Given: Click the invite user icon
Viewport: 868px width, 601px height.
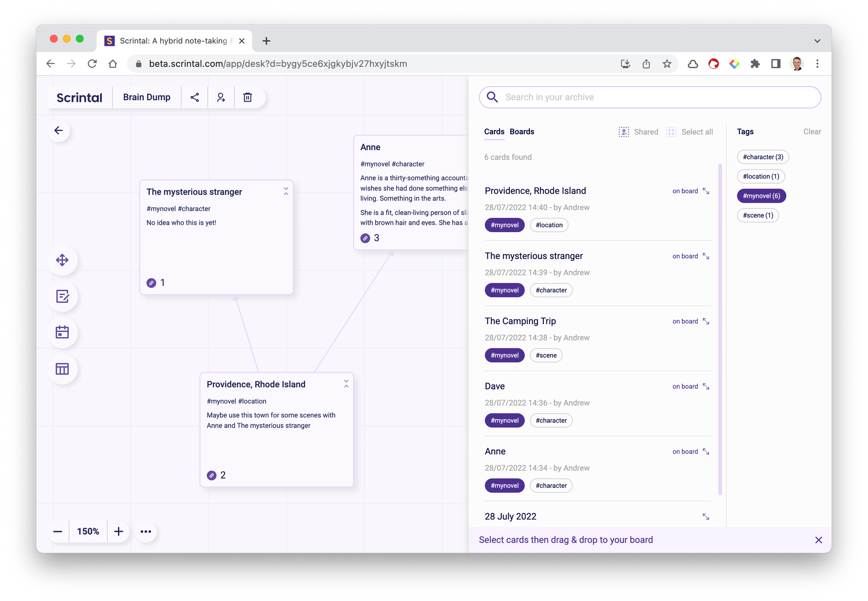Looking at the screenshot, I should click(221, 97).
